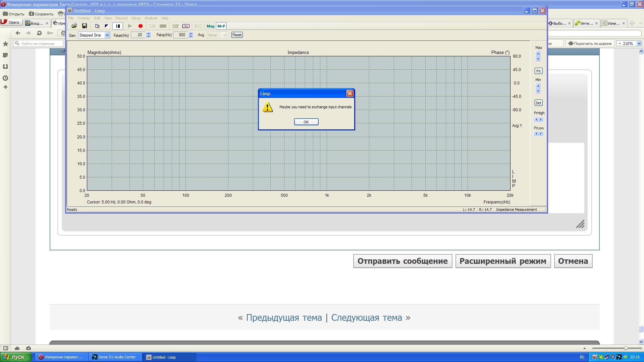
Task: Click the grey Play triangle in toolbar
Action: pyautogui.click(x=130, y=26)
